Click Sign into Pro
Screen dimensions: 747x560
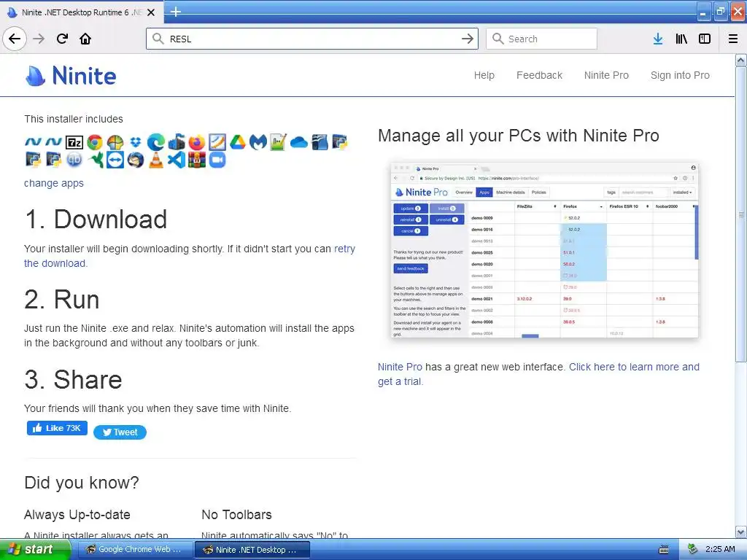coord(680,75)
